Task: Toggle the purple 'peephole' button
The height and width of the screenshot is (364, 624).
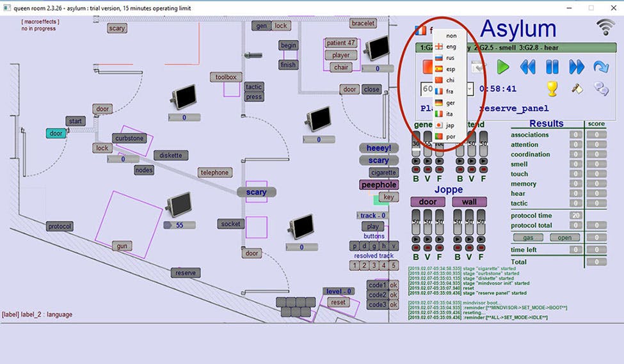Action: click(x=378, y=185)
